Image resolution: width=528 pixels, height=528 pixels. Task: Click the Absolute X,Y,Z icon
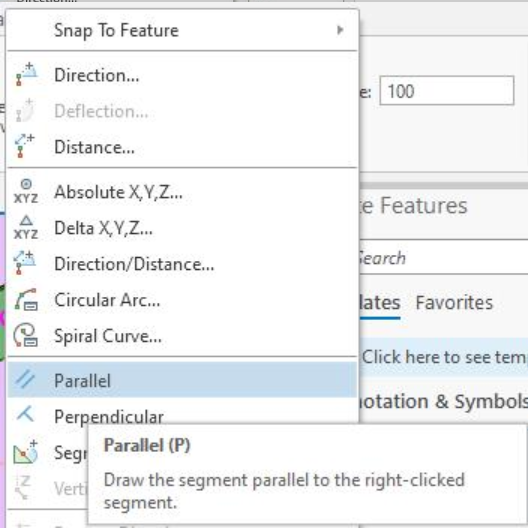pyautogui.click(x=26, y=191)
